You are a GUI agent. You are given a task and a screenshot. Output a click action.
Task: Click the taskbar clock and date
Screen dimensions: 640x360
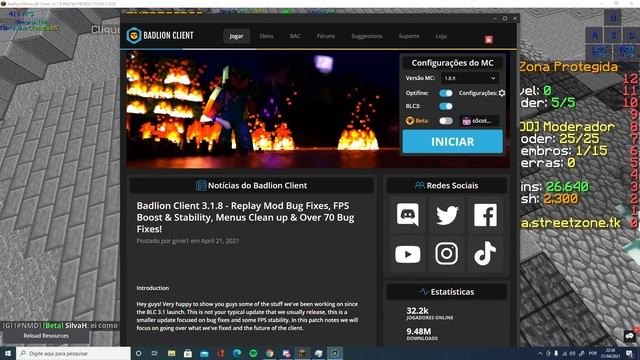coord(611,353)
